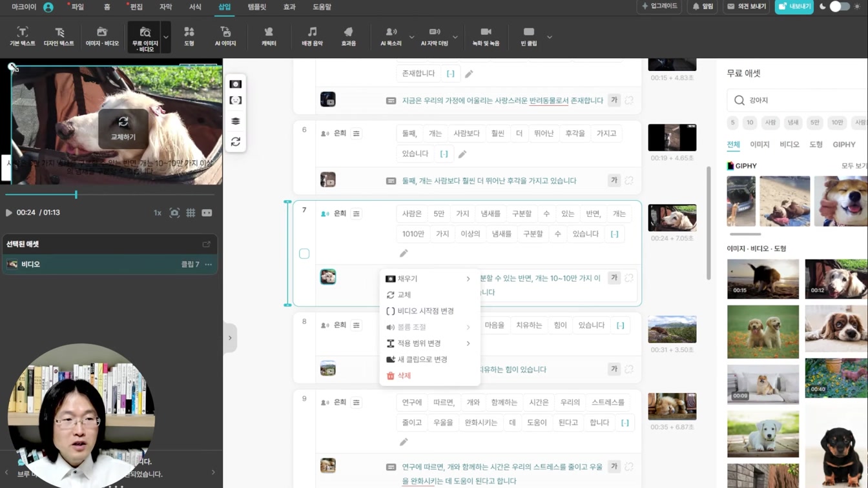Choose 교체 from the context menu
The image size is (868, 488).
click(429, 295)
